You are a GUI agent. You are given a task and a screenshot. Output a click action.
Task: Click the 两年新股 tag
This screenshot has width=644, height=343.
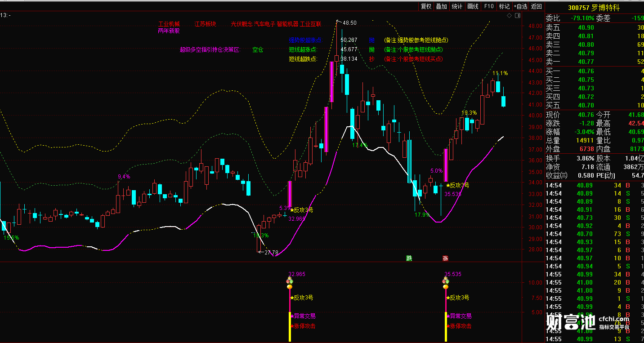click(169, 31)
